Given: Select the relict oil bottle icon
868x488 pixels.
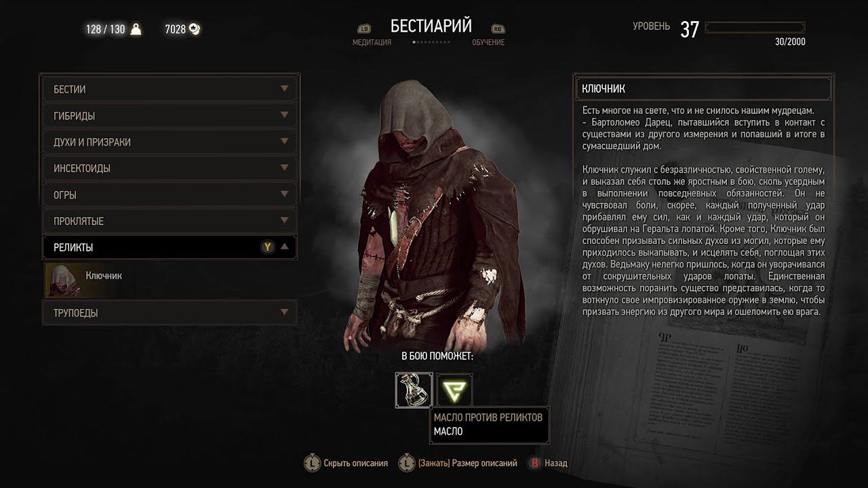Looking at the screenshot, I should click(x=414, y=390).
